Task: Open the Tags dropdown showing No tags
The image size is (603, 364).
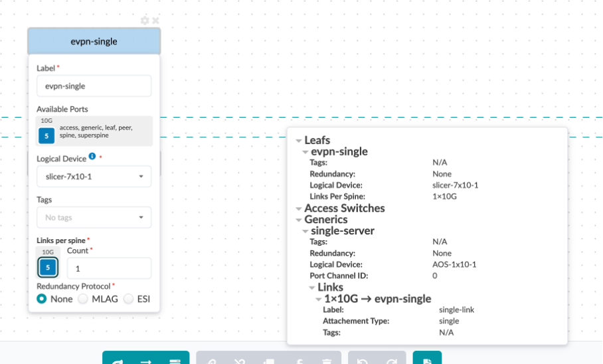Action: 94,217
